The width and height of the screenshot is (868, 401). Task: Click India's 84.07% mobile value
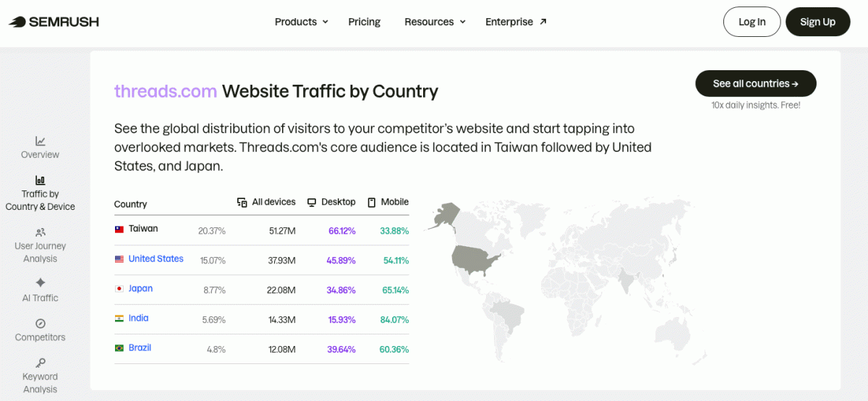pos(394,320)
